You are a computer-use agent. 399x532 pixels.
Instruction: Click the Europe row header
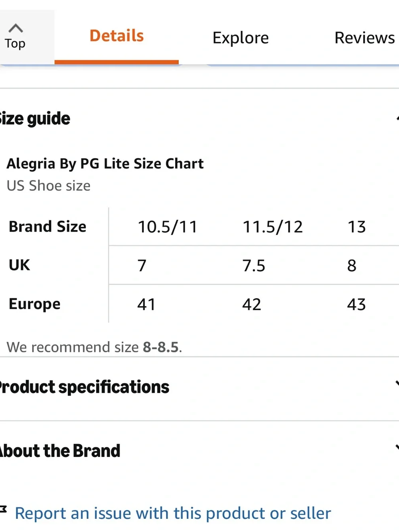coord(35,304)
